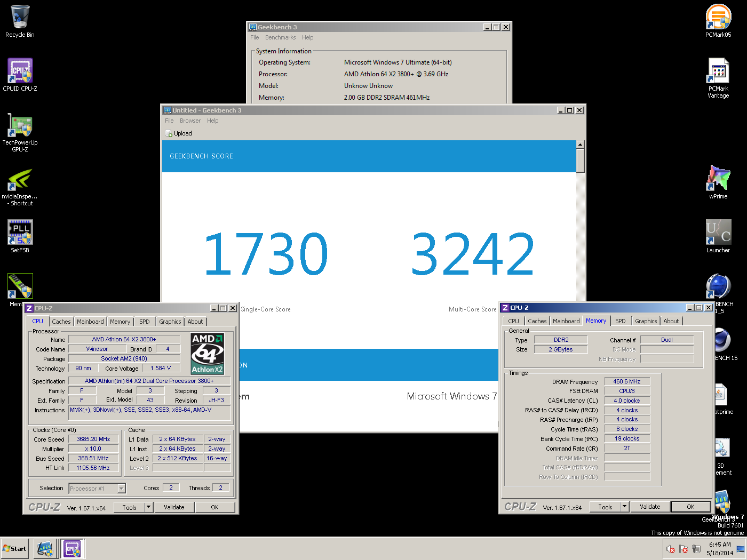
Task: Click the Action Center flag tray icon
Action: tap(684, 549)
